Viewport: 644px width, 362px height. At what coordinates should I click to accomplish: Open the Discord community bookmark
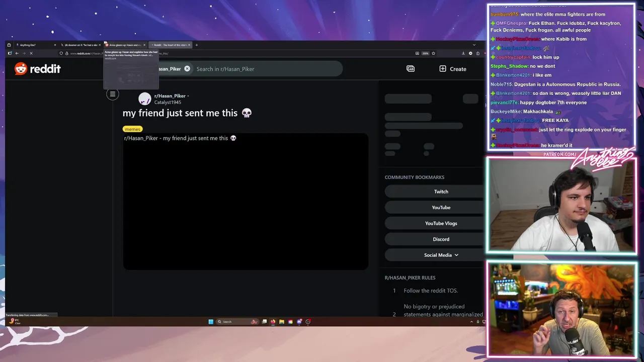click(x=441, y=239)
